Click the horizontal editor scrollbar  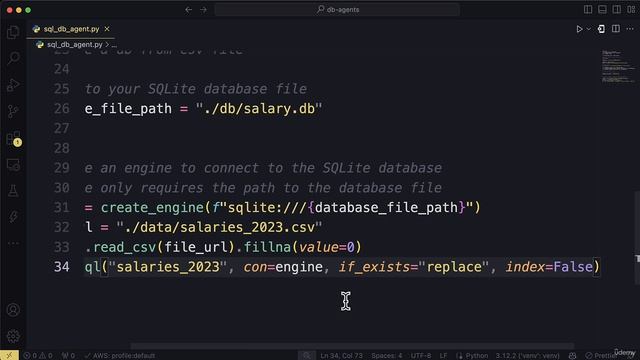point(352,346)
